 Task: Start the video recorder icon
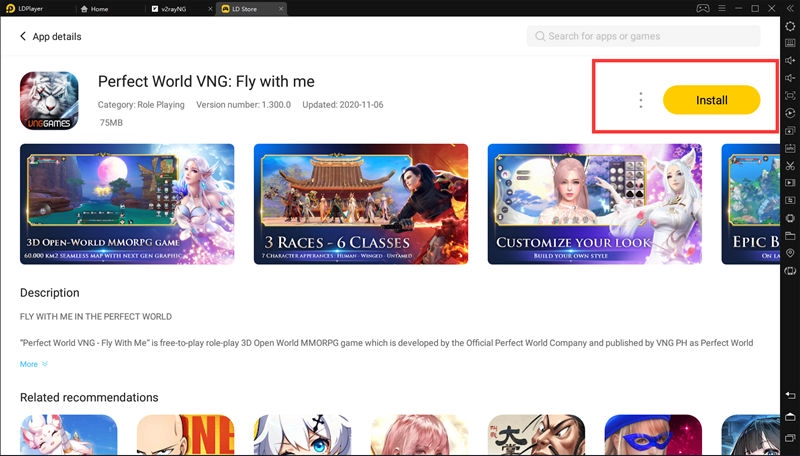click(790, 183)
